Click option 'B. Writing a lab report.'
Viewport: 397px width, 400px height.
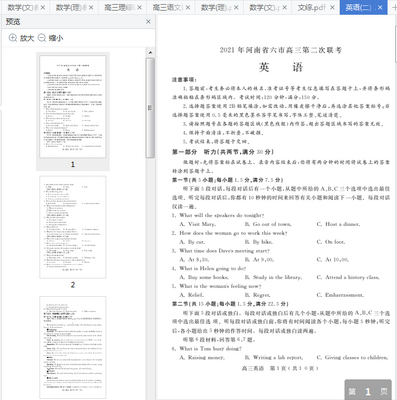click(274, 357)
